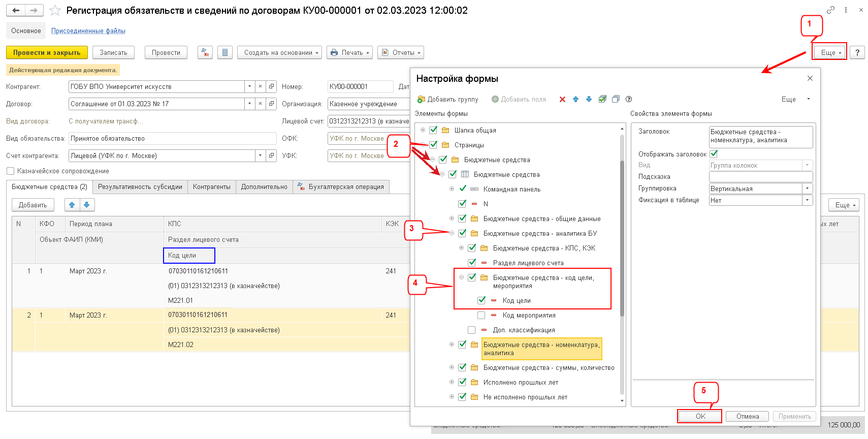Click the help question mark button
The height and width of the screenshot is (439, 868).
coord(857,52)
